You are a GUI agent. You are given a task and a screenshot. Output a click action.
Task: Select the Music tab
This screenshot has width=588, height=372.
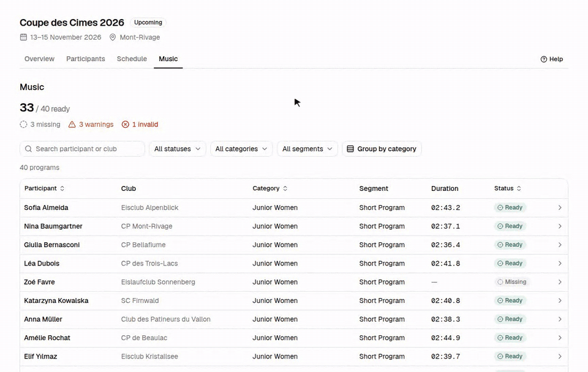[x=168, y=59]
